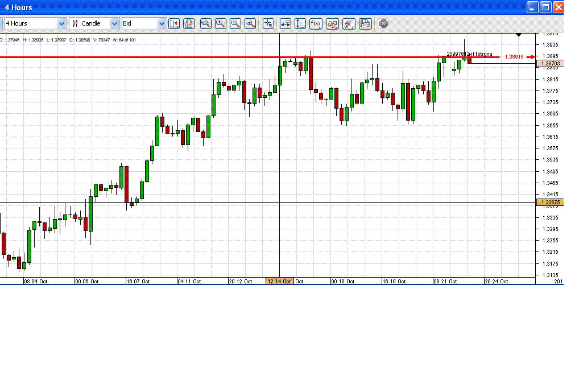Click the 20 24 Oct date label
The width and height of the screenshot is (579, 392).
[x=497, y=282]
